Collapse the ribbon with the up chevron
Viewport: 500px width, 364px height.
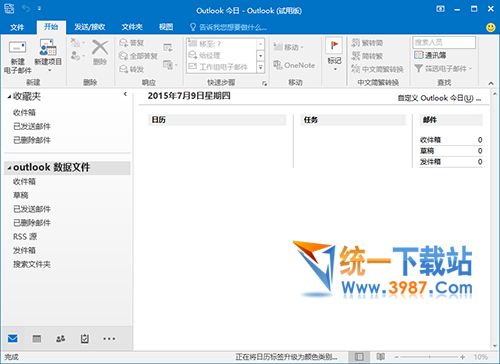coord(491,83)
